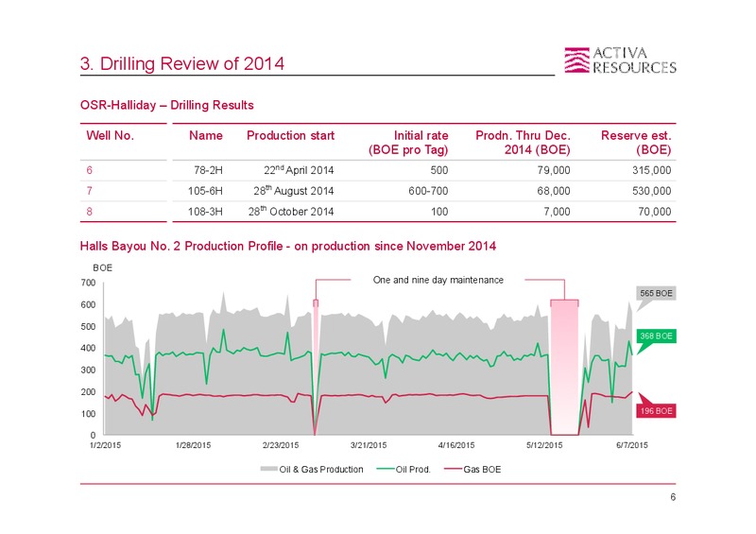
Task: Select the 'Well No.' column header
Action: [110, 135]
